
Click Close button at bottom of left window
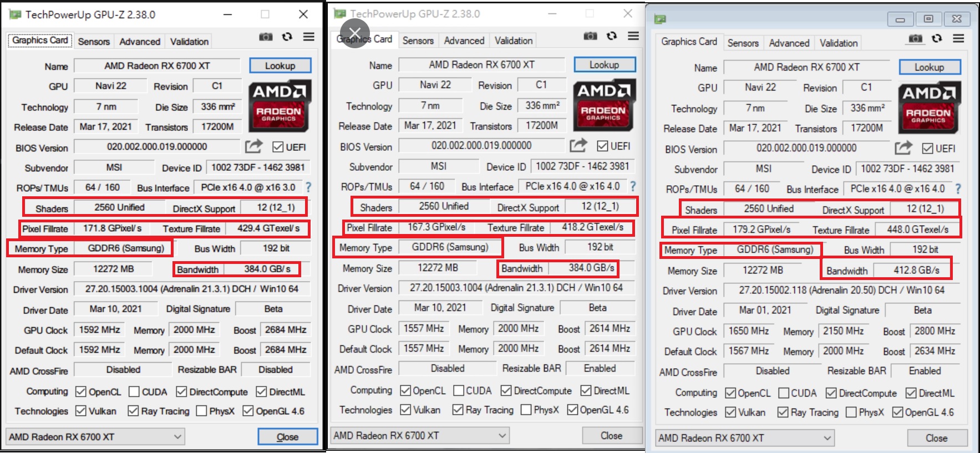(x=288, y=437)
